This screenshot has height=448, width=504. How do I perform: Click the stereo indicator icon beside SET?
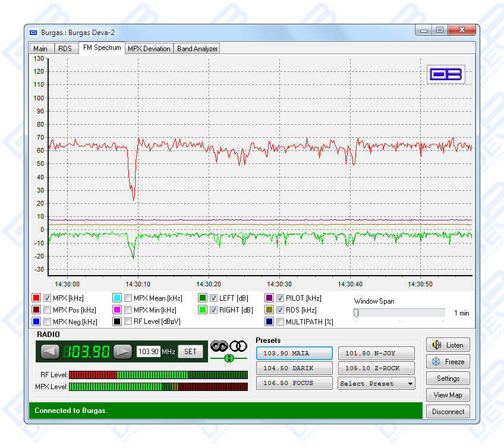229,345
